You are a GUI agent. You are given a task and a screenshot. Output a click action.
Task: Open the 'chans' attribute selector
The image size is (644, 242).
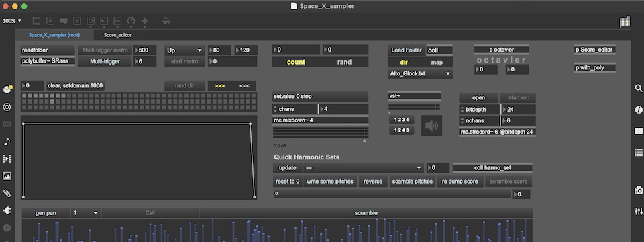coord(295,109)
